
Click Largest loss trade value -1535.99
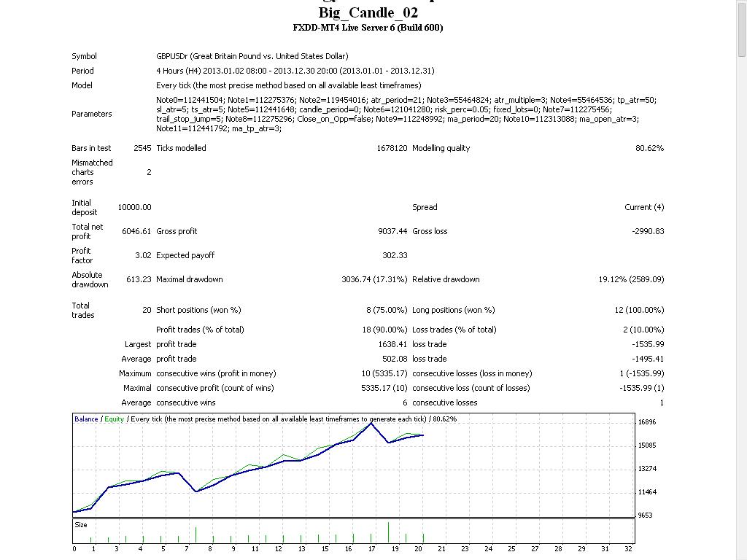click(648, 344)
